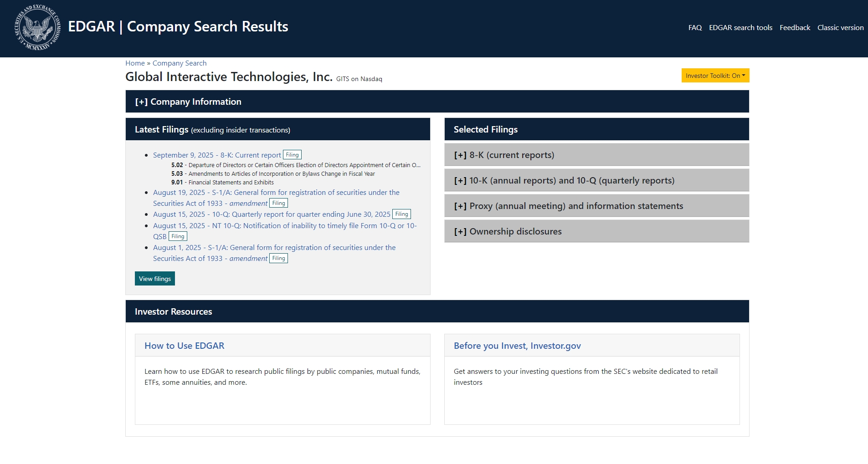The image size is (868, 464).
Task: Open September 9, 2025 8-K report
Action: click(217, 155)
